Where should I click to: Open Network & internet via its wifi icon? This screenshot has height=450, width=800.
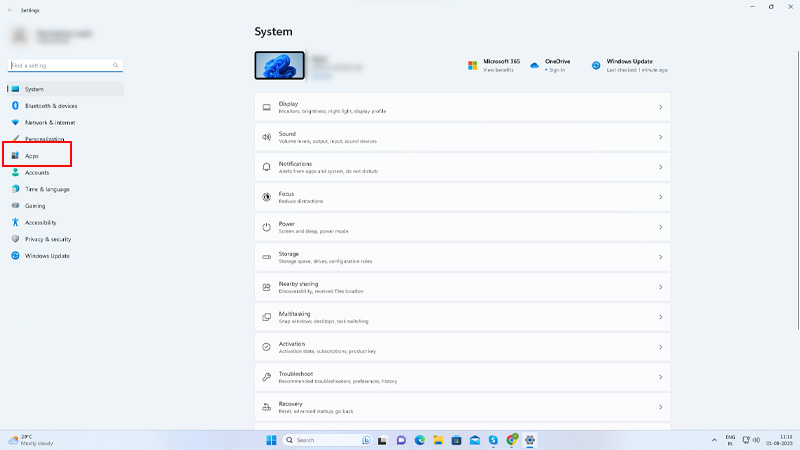(x=15, y=122)
